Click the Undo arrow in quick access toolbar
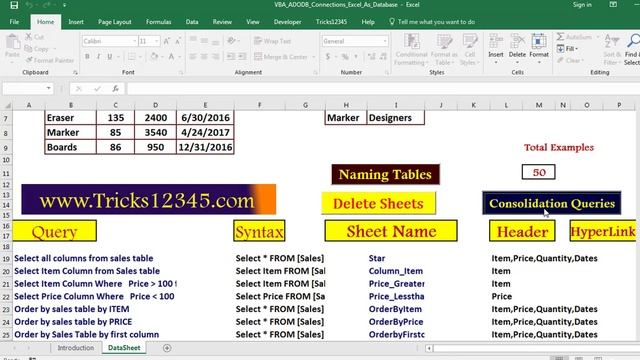Viewport: 640px width, 360px height. [x=29, y=5]
